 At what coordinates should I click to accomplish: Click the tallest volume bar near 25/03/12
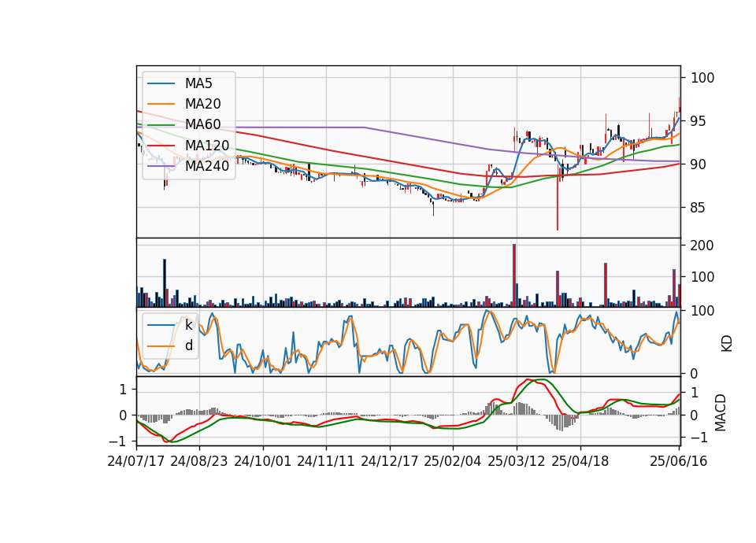tap(514, 275)
